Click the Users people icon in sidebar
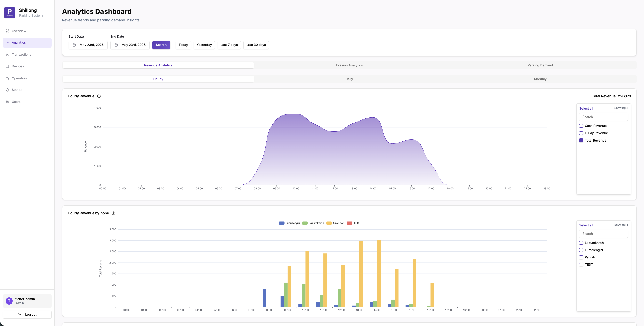The image size is (644, 326). [x=7, y=102]
